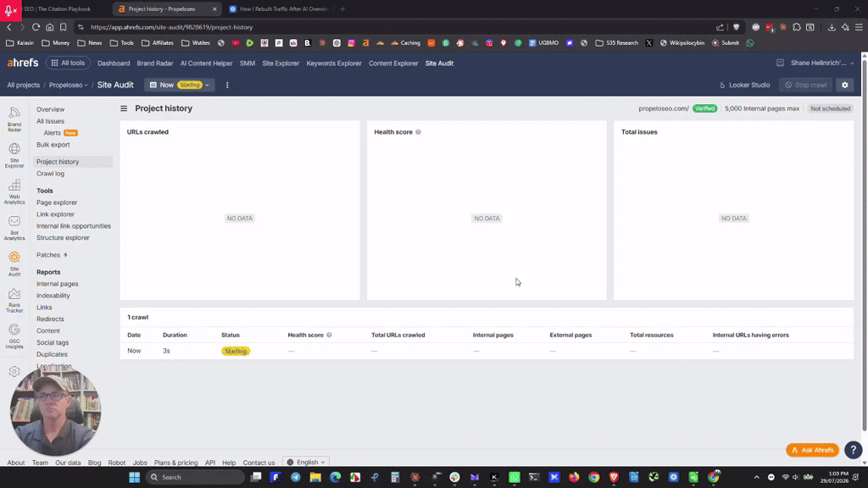868x488 pixels.
Task: Open Indexability report in sidebar
Action: (x=53, y=296)
